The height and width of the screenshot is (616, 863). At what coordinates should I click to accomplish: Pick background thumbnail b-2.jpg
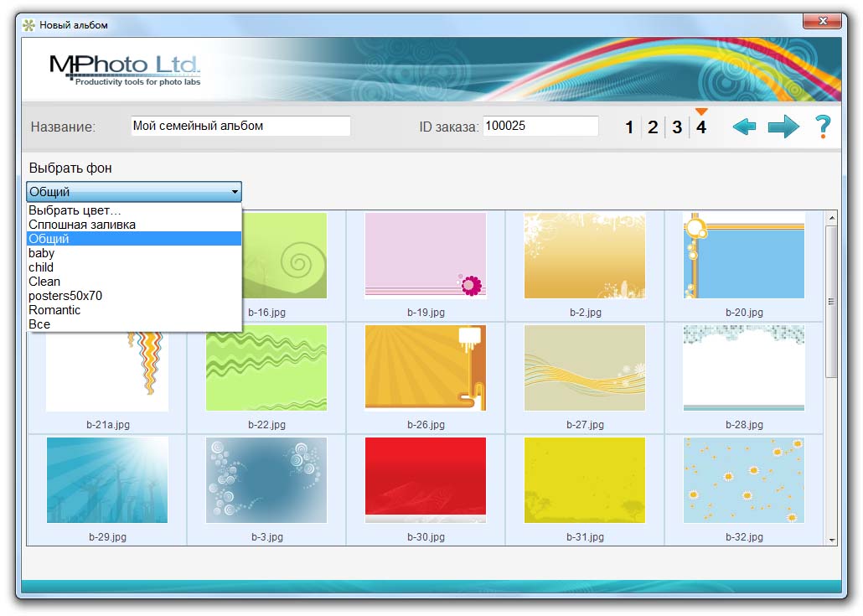(x=585, y=256)
